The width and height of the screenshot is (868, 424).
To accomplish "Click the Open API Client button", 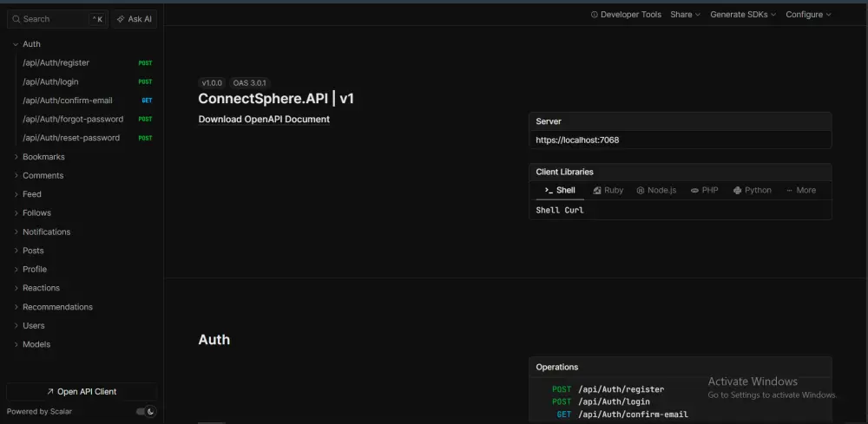I will [x=82, y=391].
